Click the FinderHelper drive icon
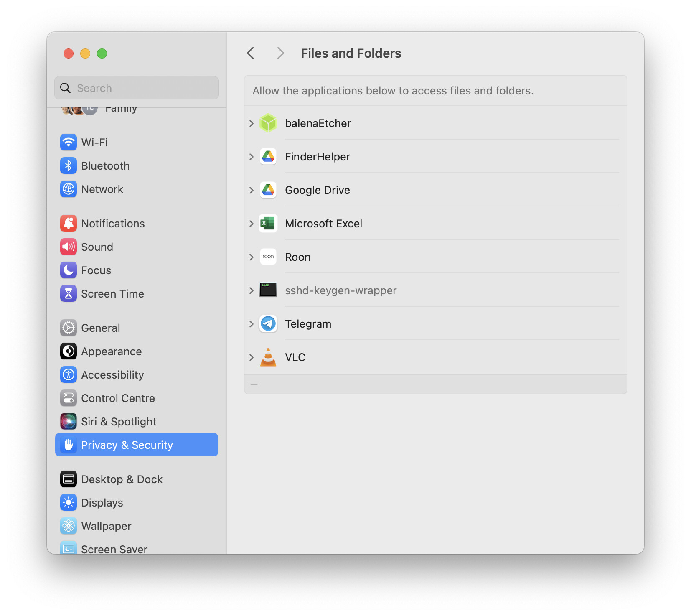This screenshot has width=691, height=616. coord(268,156)
